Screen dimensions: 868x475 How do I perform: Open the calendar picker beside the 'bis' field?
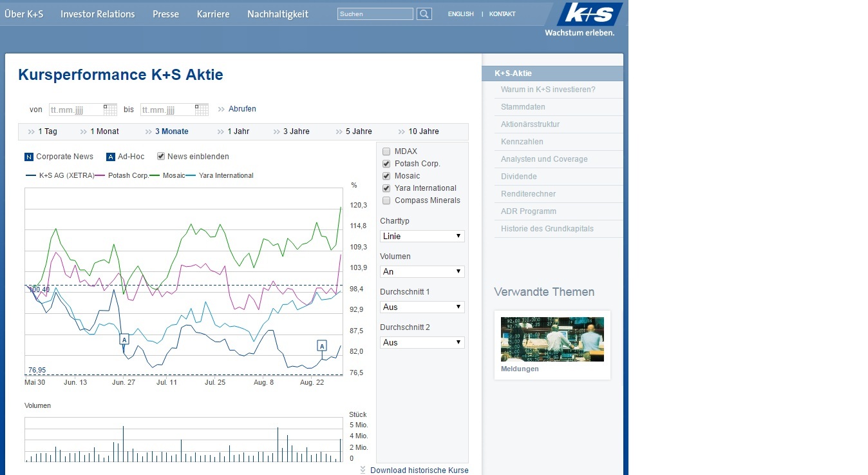coord(201,109)
